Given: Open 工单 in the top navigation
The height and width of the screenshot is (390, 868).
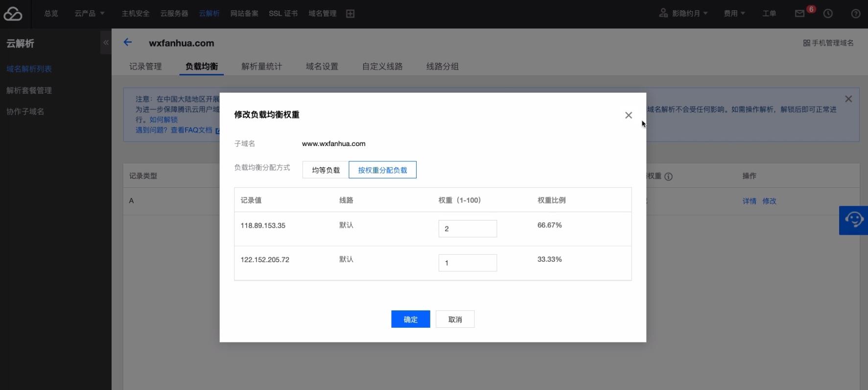Looking at the screenshot, I should 769,13.
